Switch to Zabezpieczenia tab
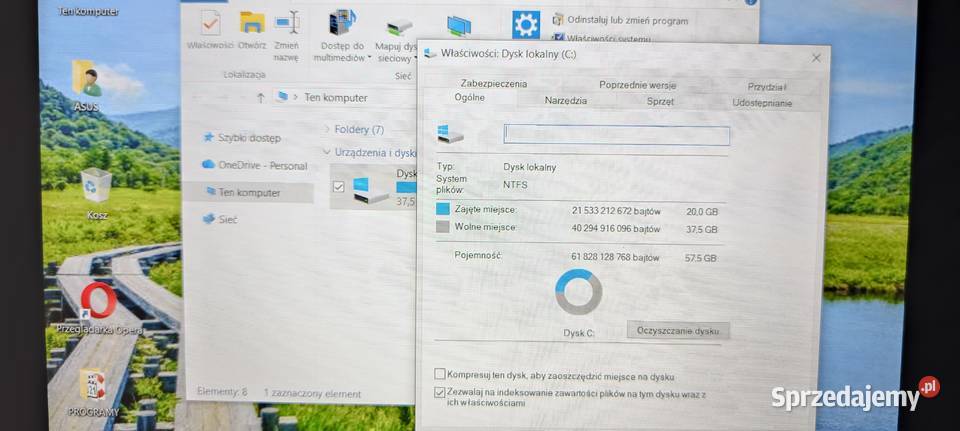The width and height of the screenshot is (960, 431). coord(493,84)
